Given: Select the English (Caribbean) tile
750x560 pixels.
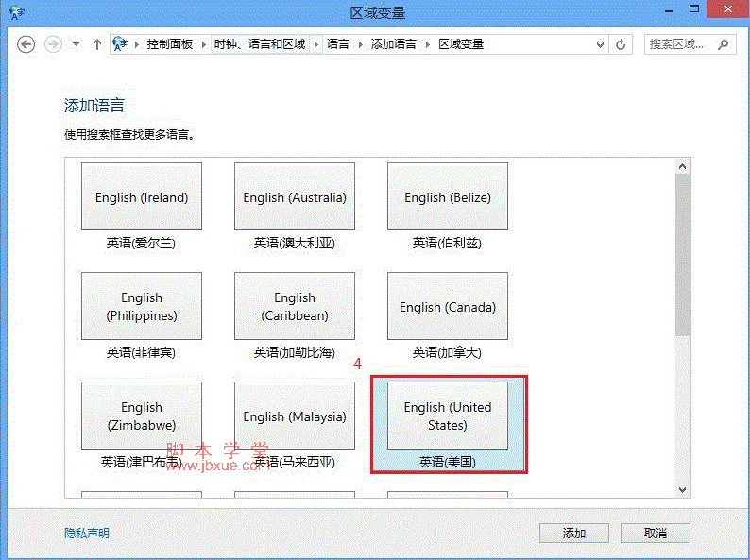Looking at the screenshot, I should (x=295, y=306).
